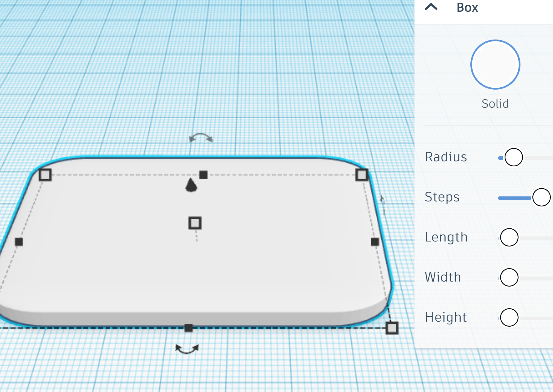The width and height of the screenshot is (553, 392).
Task: Click the Length slider handle
Action: [x=509, y=237]
